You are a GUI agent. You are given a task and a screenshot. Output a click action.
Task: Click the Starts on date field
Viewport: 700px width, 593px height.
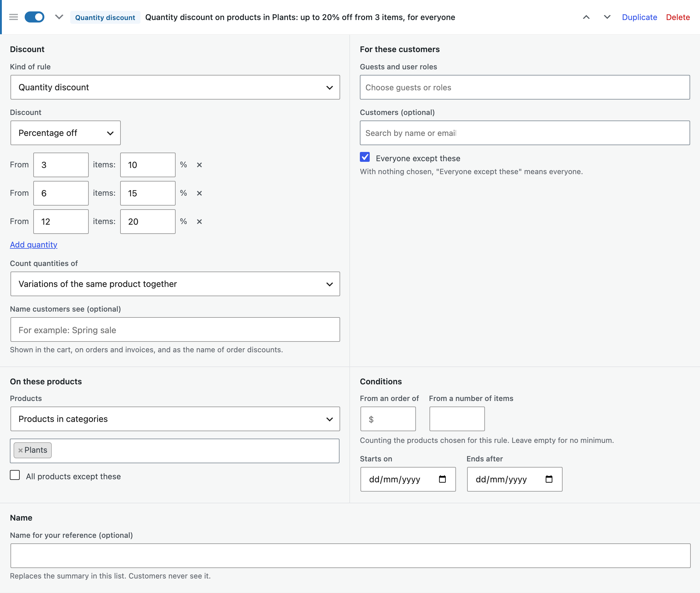pos(408,479)
